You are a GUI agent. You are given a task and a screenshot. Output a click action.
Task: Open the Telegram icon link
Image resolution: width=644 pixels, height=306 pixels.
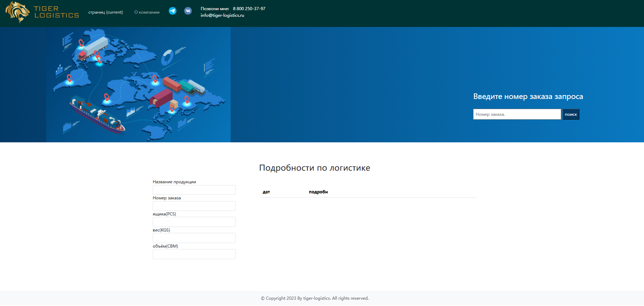pos(173,11)
